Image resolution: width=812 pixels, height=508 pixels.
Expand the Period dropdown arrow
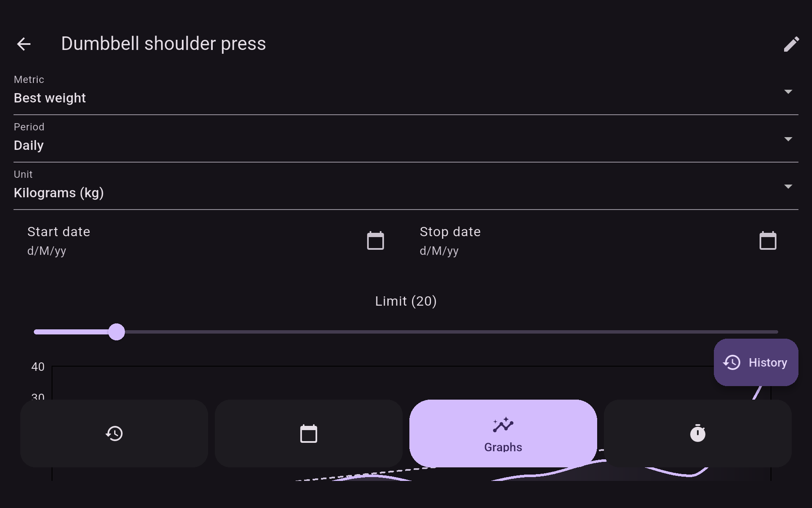[x=788, y=139]
